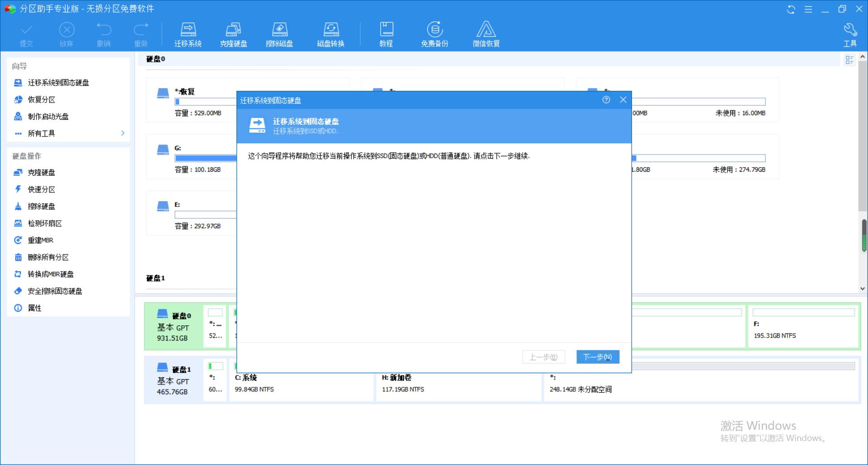The image size is (868, 465).
Task: Open the 磁盘转换 tool
Action: [331, 34]
